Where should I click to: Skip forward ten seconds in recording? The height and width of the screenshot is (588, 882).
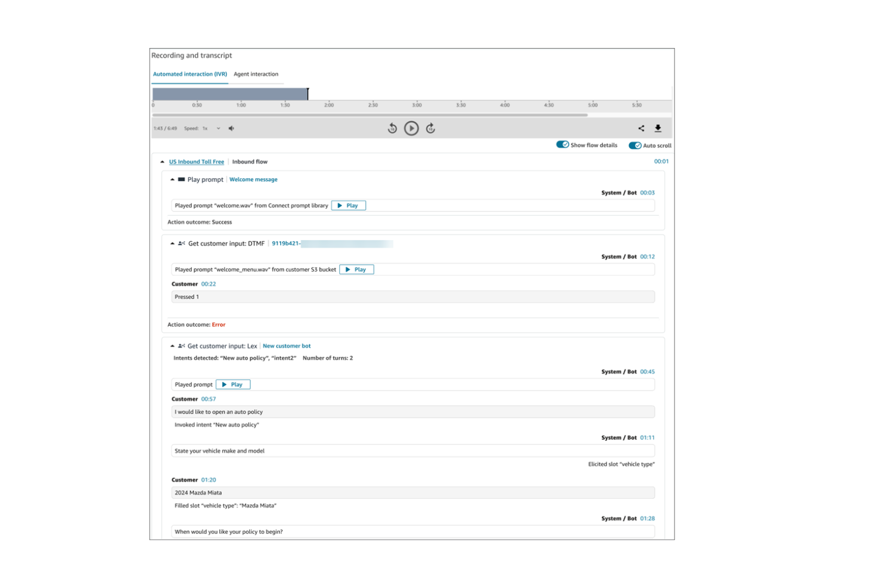pyautogui.click(x=430, y=129)
